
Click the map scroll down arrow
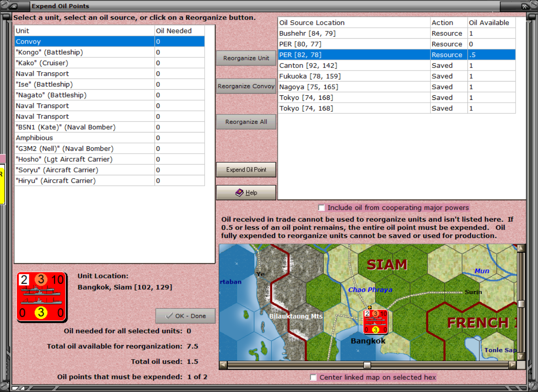[x=521, y=357]
